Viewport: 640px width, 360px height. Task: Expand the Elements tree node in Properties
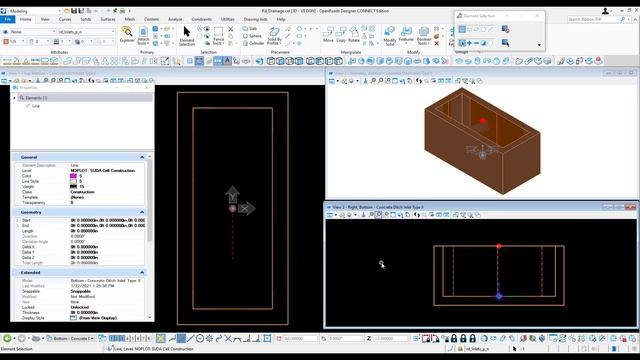[14, 98]
